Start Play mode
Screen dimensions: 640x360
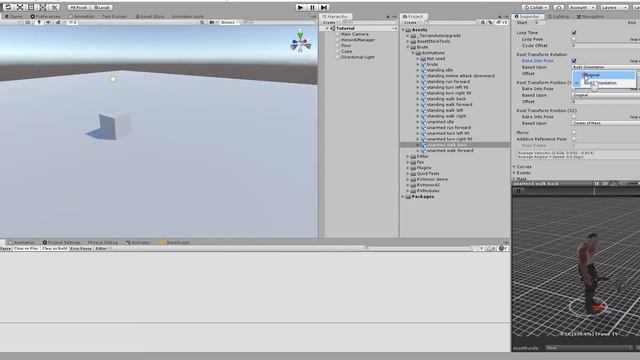(x=300, y=7)
